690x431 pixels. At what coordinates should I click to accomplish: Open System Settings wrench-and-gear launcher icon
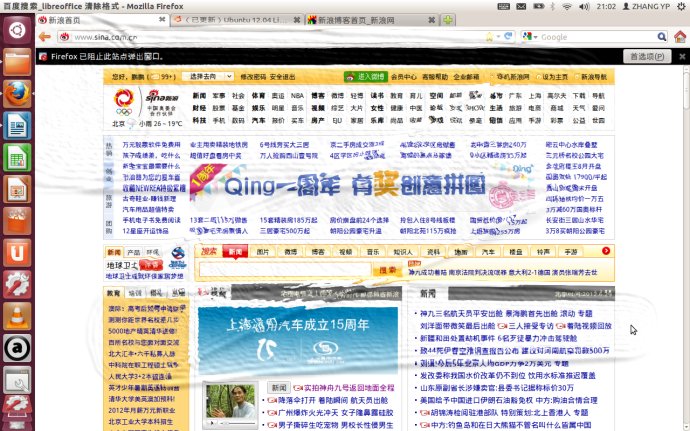17,284
